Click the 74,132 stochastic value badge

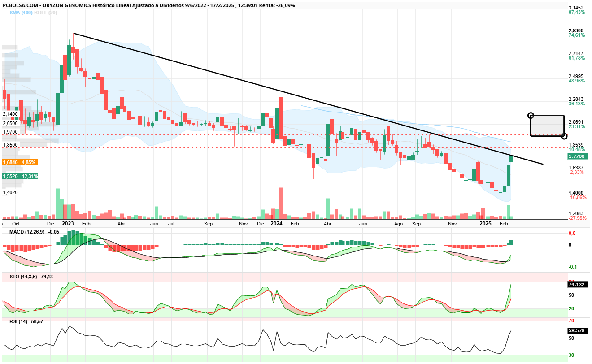point(577,284)
